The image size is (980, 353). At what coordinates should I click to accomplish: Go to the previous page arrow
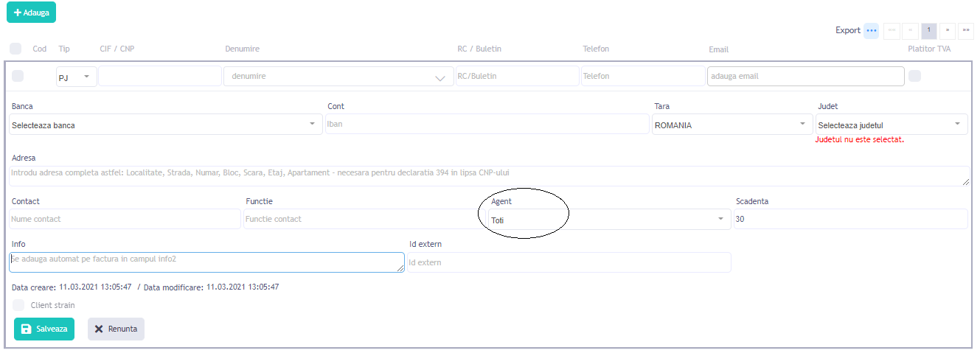pos(910,30)
